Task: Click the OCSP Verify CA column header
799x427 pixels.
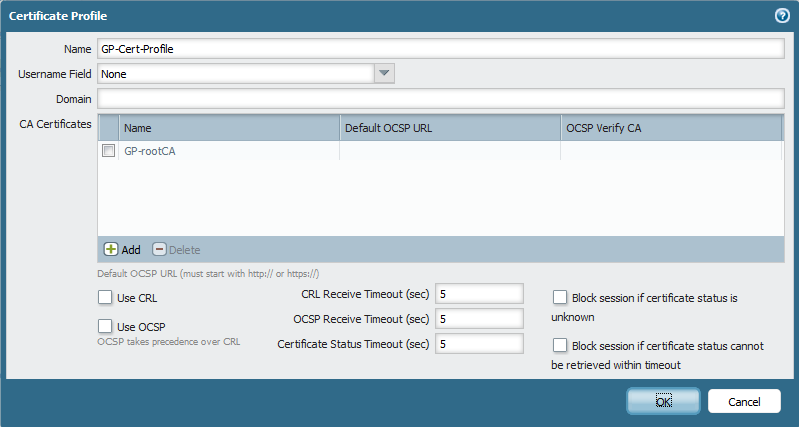Action: click(x=671, y=128)
